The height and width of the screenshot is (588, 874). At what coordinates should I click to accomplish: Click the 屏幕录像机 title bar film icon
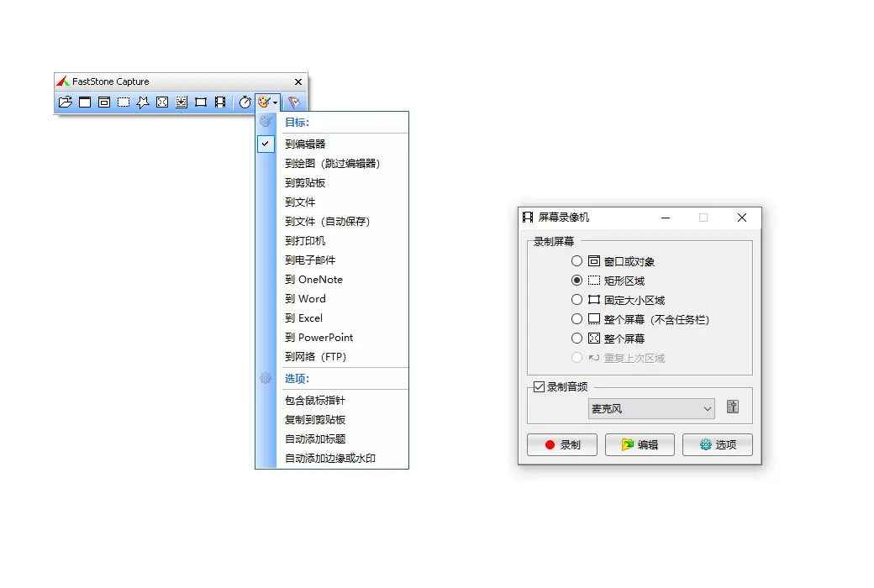click(527, 218)
